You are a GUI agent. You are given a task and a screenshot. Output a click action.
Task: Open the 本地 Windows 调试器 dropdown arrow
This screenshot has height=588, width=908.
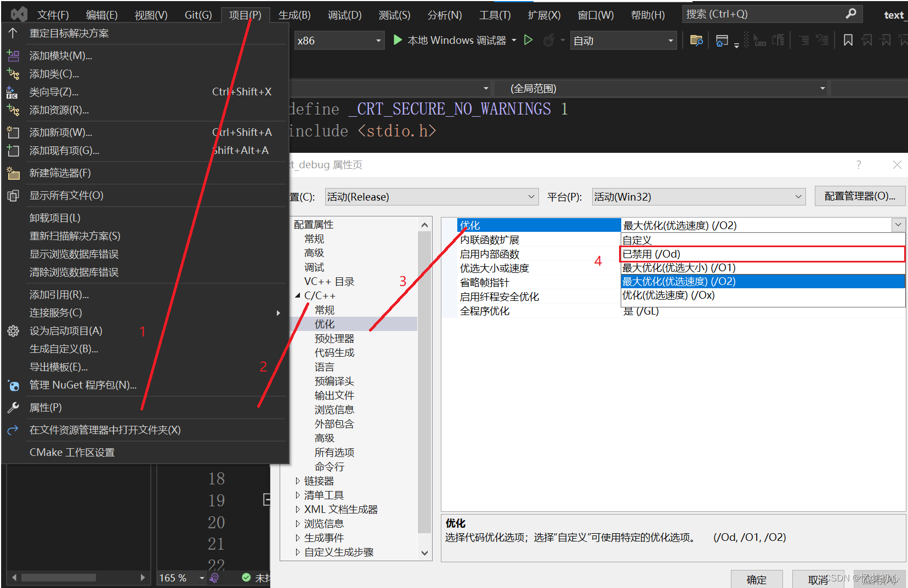pos(514,40)
